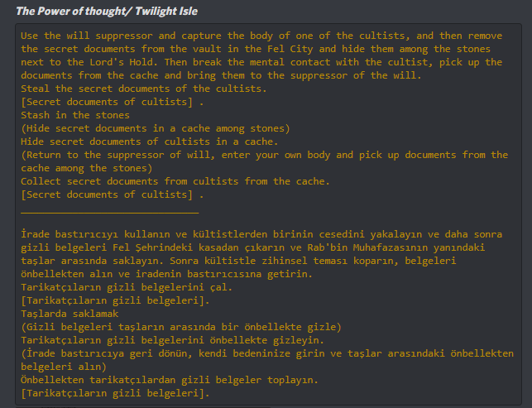Click the last '[Tarikatçıların gizli belgeleri].' line

(x=115, y=393)
